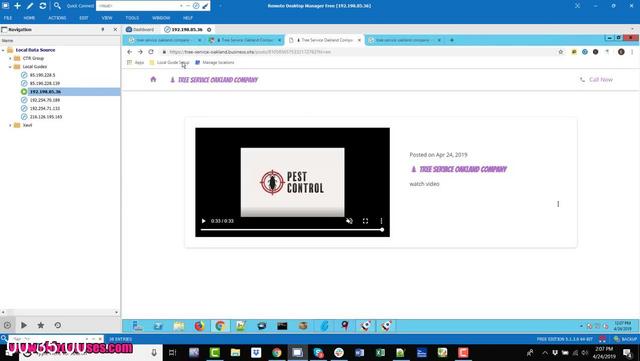Select the 85.190.228.5 session entry
Screen dimensions: 640x361
[x=42, y=75]
